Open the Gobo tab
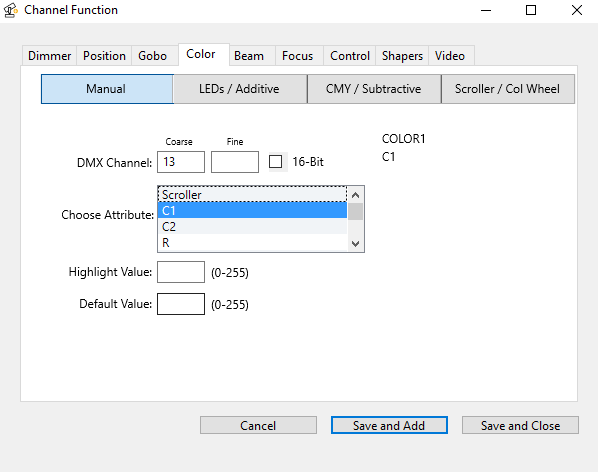 tap(153, 56)
